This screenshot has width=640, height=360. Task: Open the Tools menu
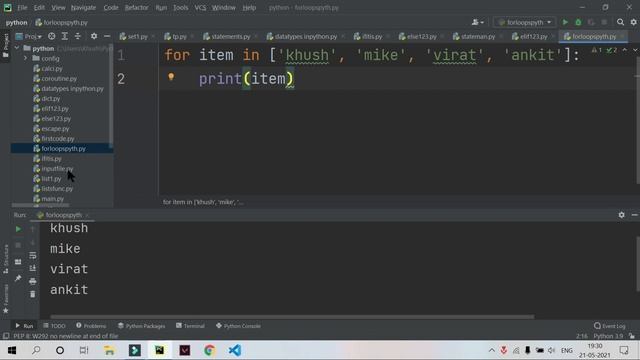(180, 7)
